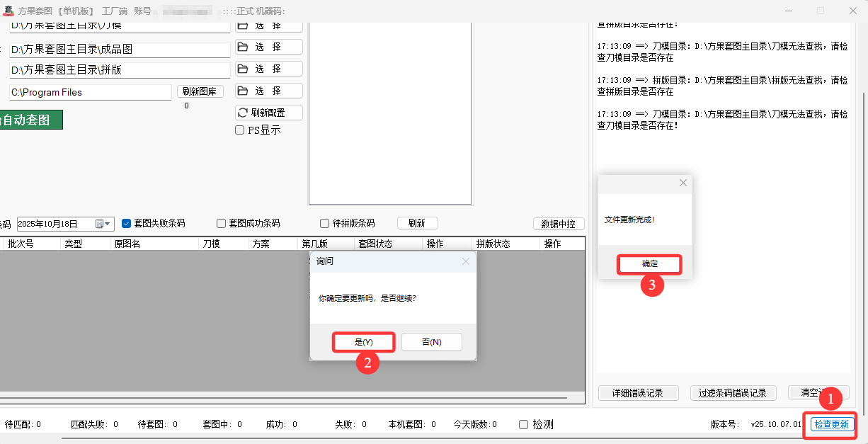Click 成功: 0 in the status bar
Viewport: 868px width, 444px height.
282,425
